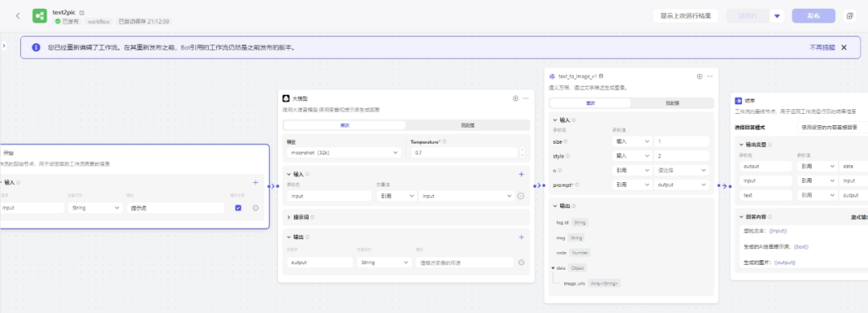
Task: Click the 提示词 description field in 开始 node
Action: coord(176,208)
